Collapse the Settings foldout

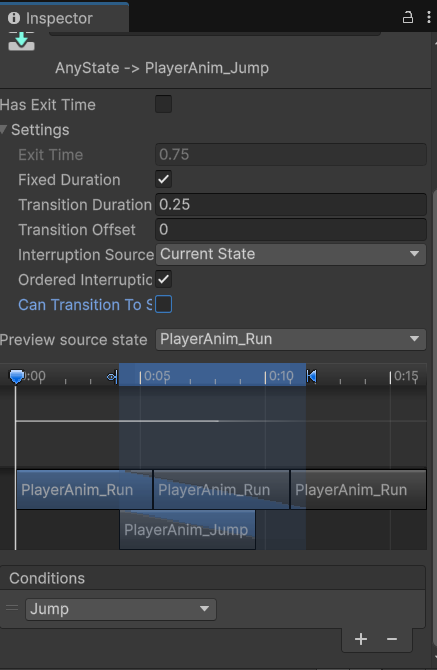point(4,129)
